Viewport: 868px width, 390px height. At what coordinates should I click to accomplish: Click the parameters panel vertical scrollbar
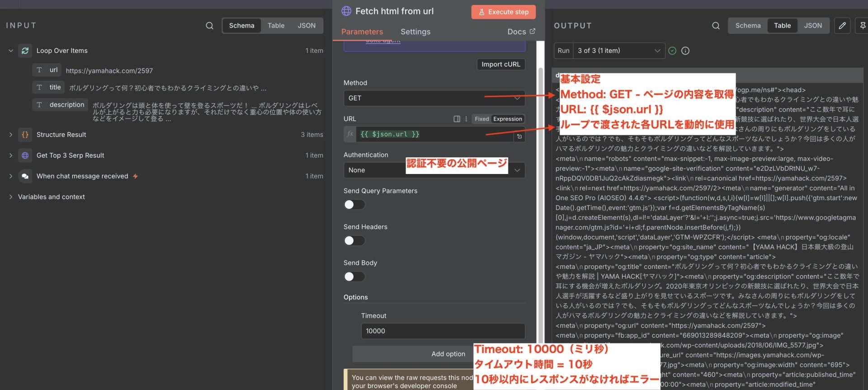(x=540, y=181)
